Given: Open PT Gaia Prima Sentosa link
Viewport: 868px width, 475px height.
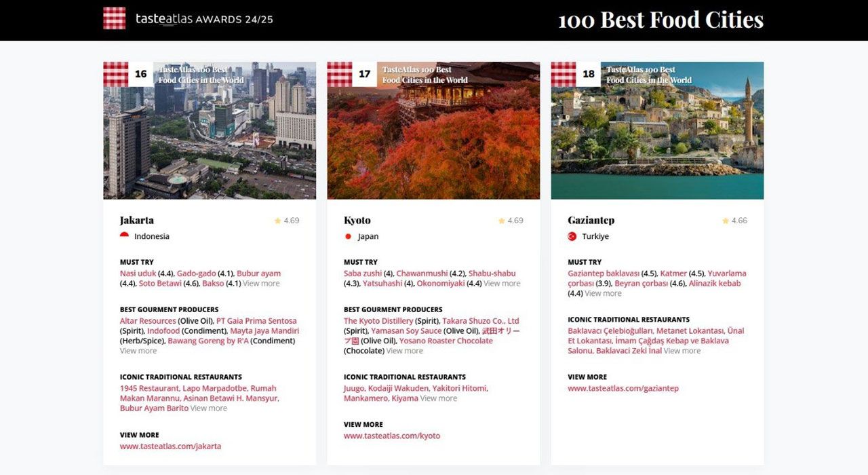Looking at the screenshot, I should pyautogui.click(x=256, y=321).
